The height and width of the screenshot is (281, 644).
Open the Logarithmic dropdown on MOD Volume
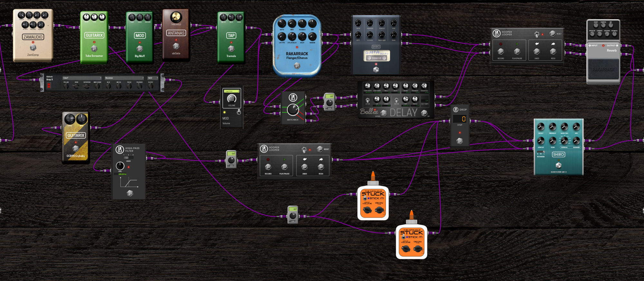click(232, 91)
